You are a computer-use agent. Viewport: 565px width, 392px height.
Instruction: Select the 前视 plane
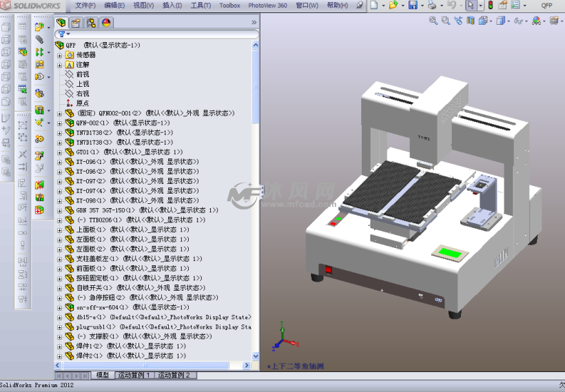tap(83, 74)
